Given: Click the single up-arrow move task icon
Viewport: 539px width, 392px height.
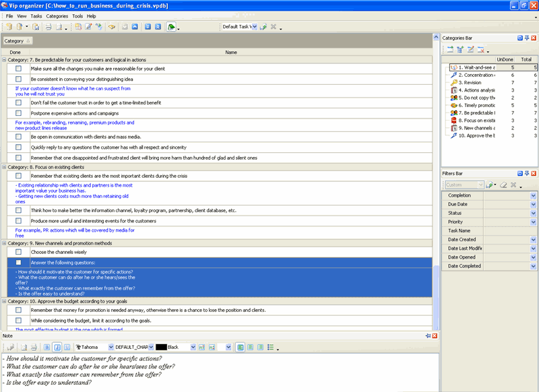Looking at the screenshot, I should coord(135,27).
